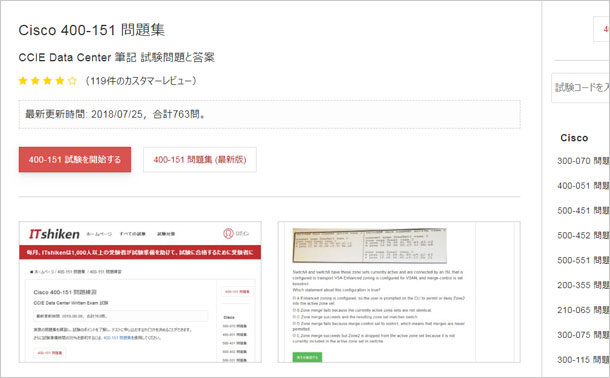This screenshot has height=378, width=610.
Task: Open the 210-065 問題集 sidebar link
Action: [x=583, y=310]
